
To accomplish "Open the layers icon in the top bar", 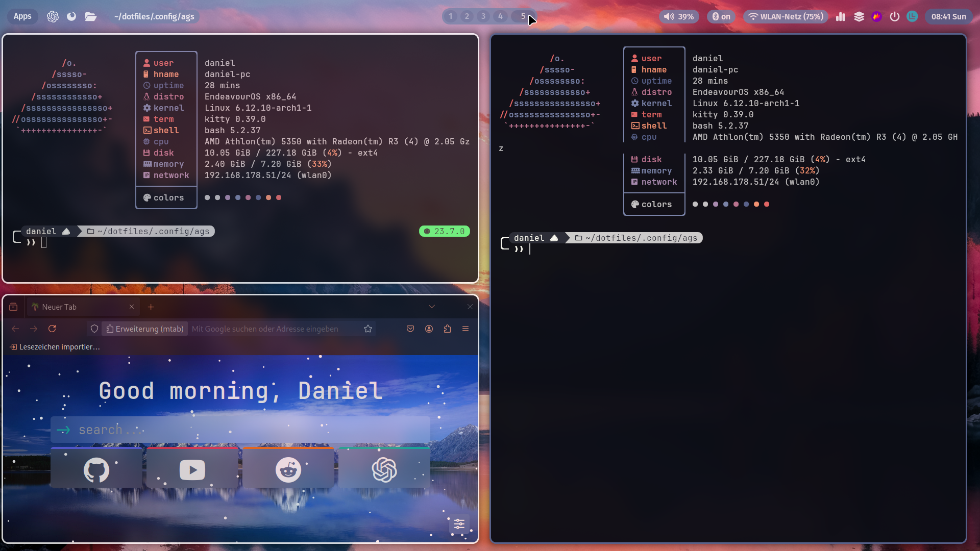I will click(859, 16).
